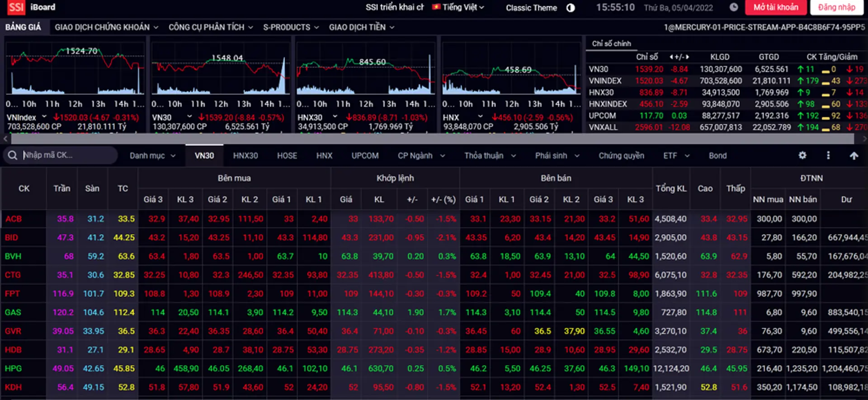Open the Danh mục dropdown
This screenshot has height=400, width=868.
[152, 155]
